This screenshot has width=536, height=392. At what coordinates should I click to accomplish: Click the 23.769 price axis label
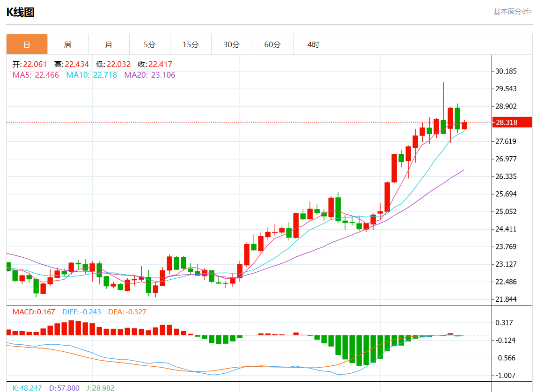(x=506, y=247)
